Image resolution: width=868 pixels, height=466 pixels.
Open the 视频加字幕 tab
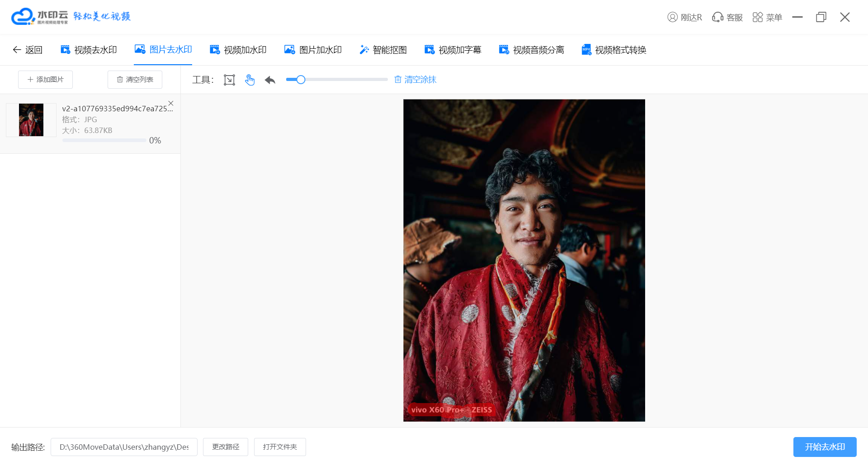453,50
